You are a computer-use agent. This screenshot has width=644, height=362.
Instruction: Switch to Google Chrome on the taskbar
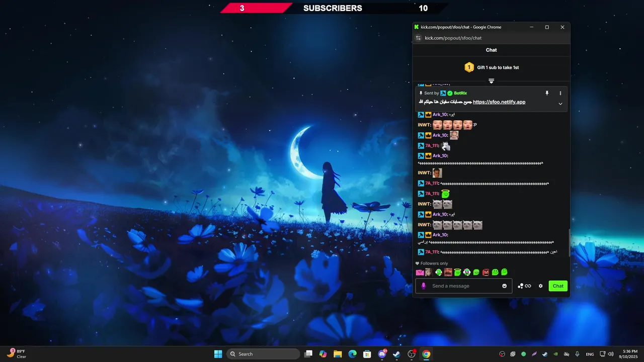point(426,354)
